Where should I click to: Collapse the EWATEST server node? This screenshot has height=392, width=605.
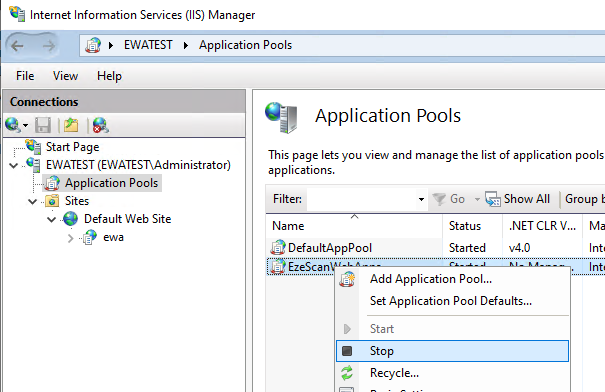pos(14,166)
